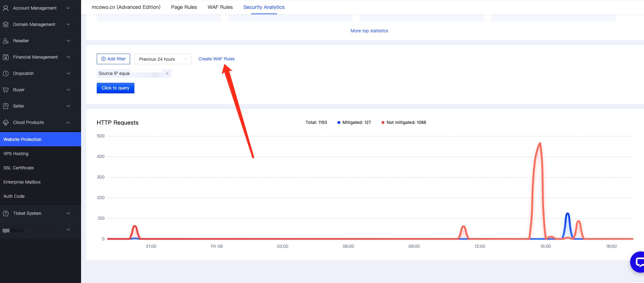Click the More top statistics link
This screenshot has width=644, height=283.
(x=369, y=31)
